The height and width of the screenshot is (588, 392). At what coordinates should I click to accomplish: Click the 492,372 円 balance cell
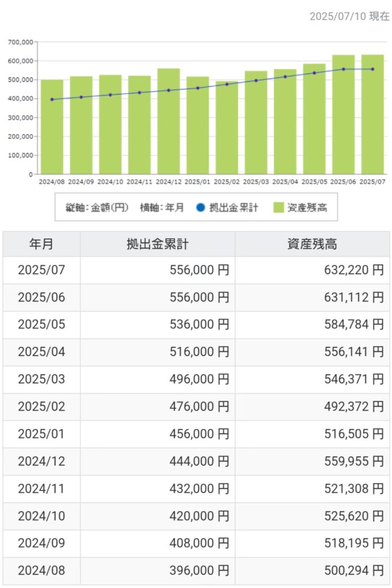coord(312,407)
